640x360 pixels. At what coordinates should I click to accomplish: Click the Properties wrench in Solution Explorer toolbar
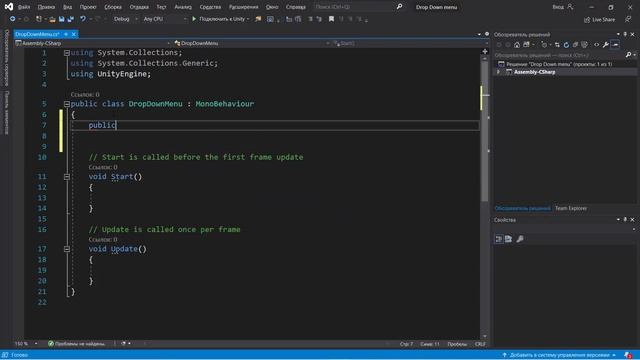coord(606,45)
